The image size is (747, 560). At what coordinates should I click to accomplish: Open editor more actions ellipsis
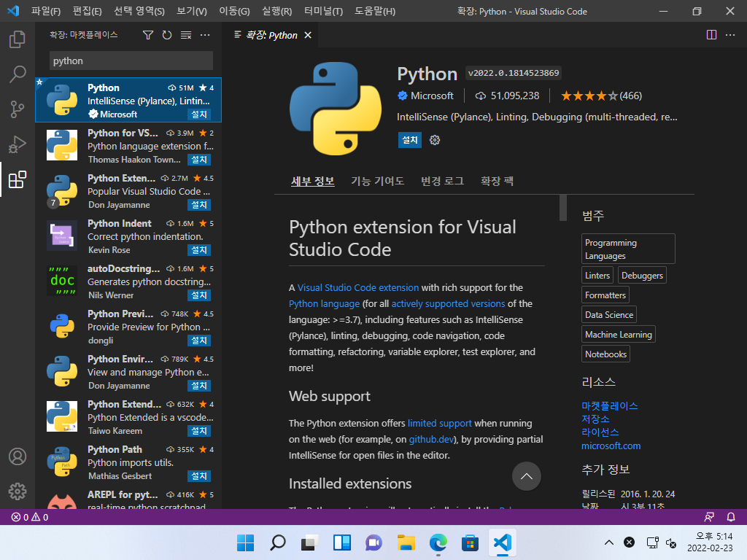(x=729, y=35)
